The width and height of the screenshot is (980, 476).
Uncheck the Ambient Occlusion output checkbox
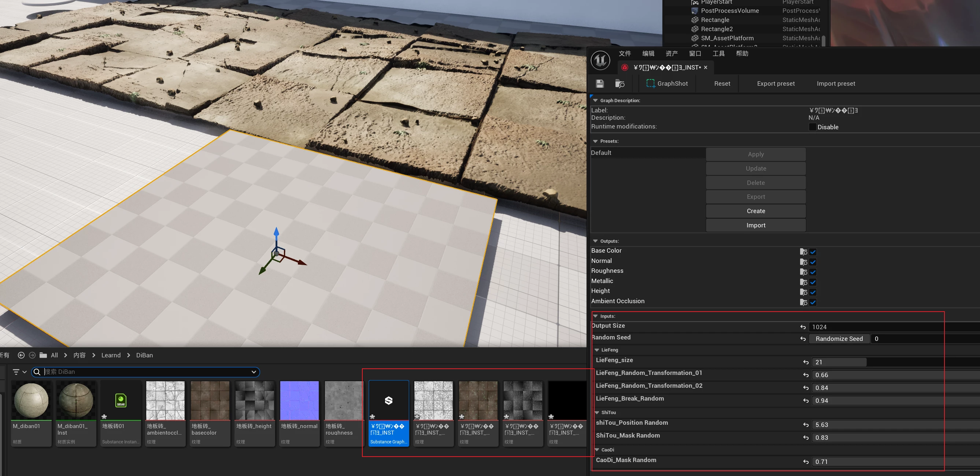813,302
